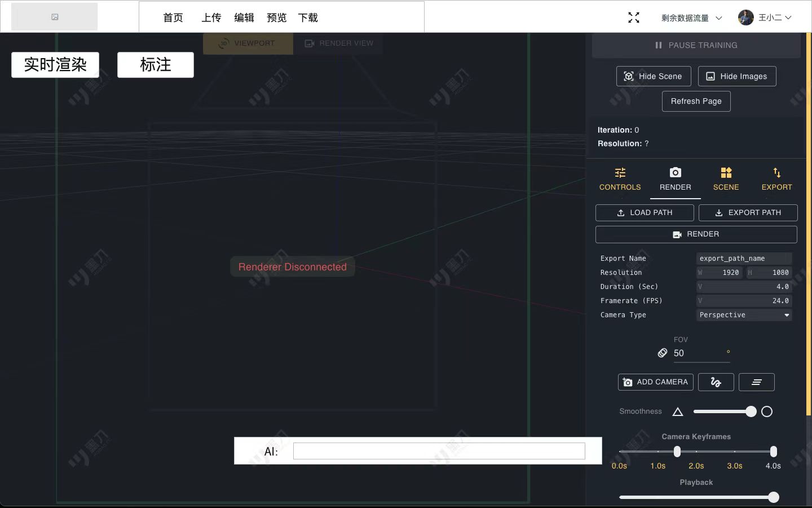The image size is (812, 508).
Task: Click the broken image logo placeholder
Action: tap(55, 17)
